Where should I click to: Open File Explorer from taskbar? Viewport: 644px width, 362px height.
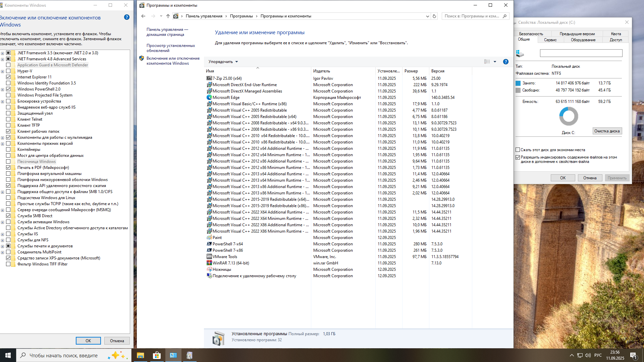click(140, 355)
